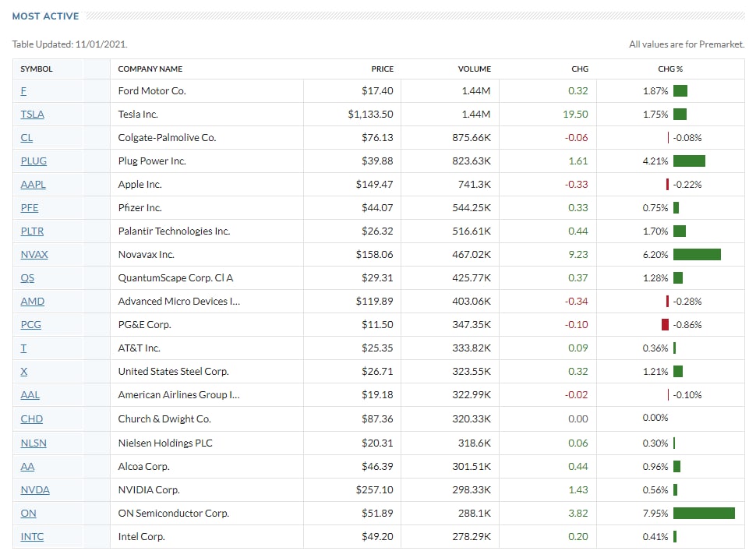Viewport: 756px width, 558px height.
Task: Open the CHD symbol link
Action: (x=32, y=419)
